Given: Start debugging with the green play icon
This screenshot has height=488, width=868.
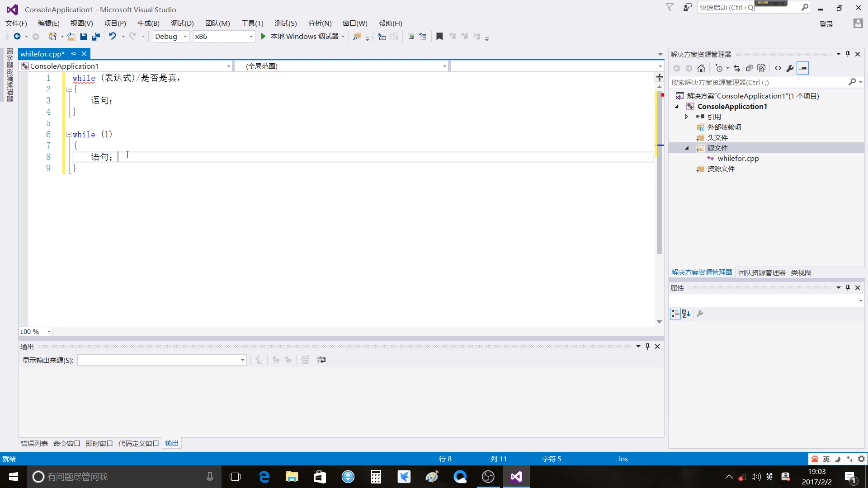Looking at the screenshot, I should coord(263,37).
